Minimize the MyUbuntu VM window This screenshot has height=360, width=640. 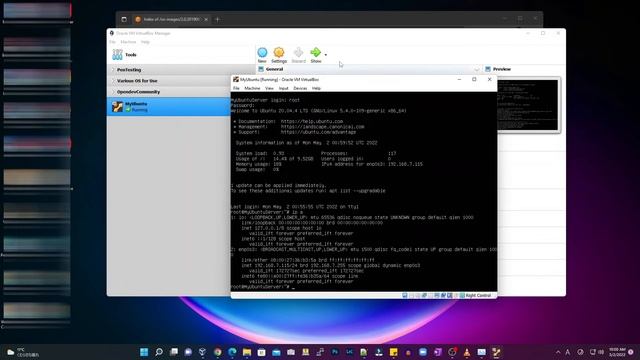click(459, 80)
